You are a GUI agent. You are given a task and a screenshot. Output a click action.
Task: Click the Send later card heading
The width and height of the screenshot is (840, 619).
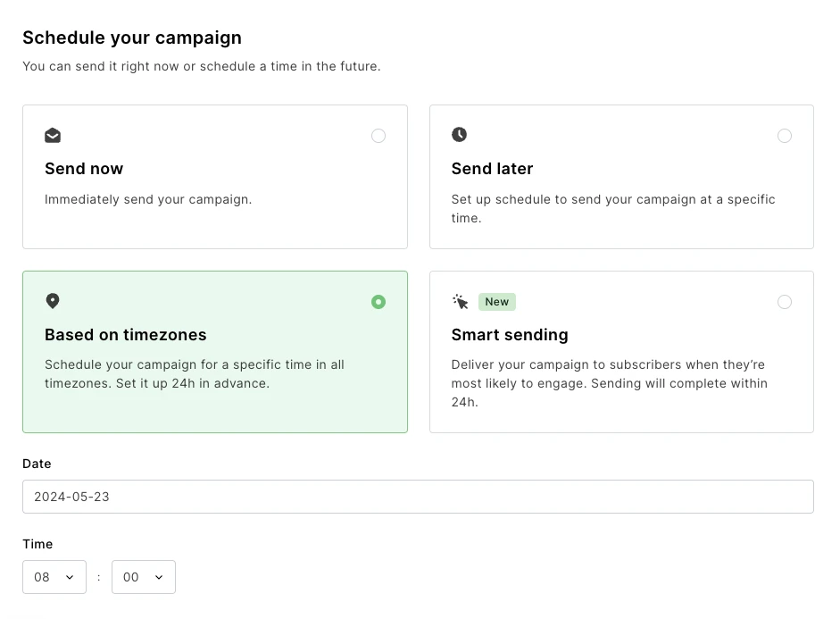492,169
